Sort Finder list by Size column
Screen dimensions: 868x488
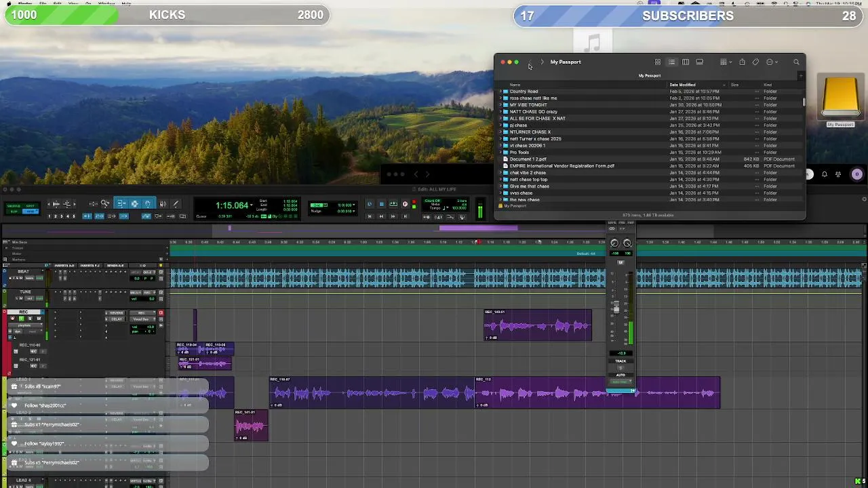tap(734, 85)
